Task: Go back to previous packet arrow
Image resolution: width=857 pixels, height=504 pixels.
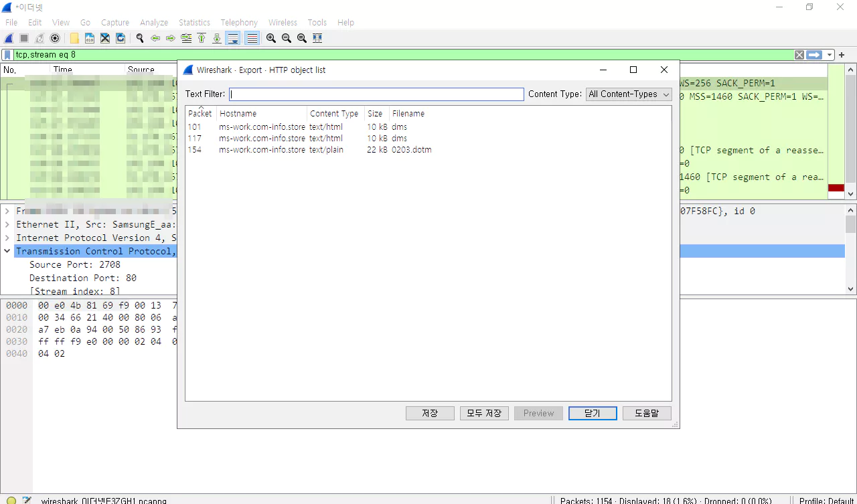Action: (155, 38)
